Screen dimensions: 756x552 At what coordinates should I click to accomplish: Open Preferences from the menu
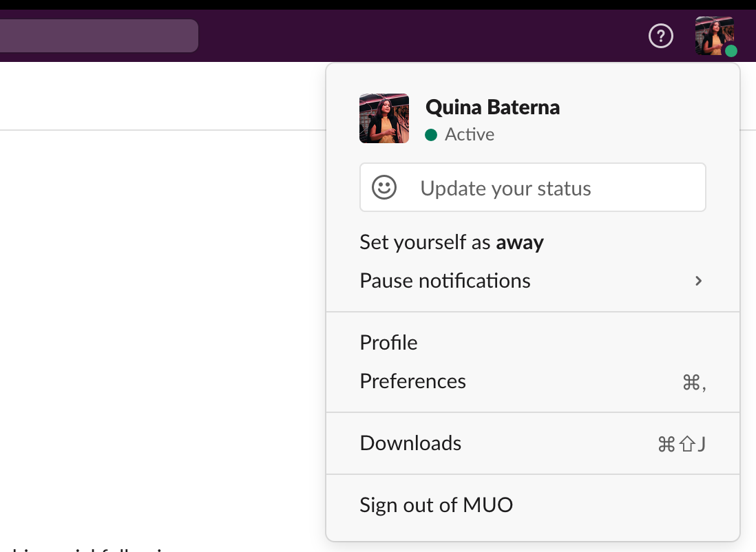pyautogui.click(x=412, y=381)
